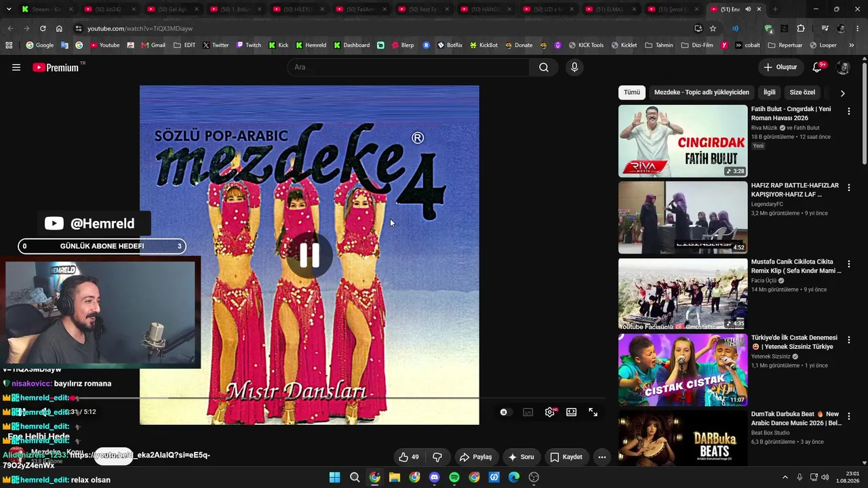868x488 pixels.
Task: Pause the video via center overlay
Action: (309, 255)
